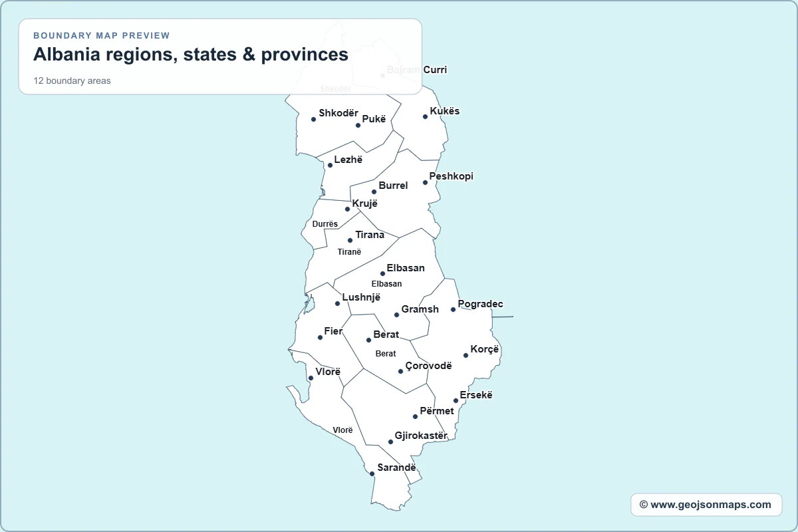This screenshot has width=798, height=532.
Task: Click the Kukës city label
Action: (445, 111)
